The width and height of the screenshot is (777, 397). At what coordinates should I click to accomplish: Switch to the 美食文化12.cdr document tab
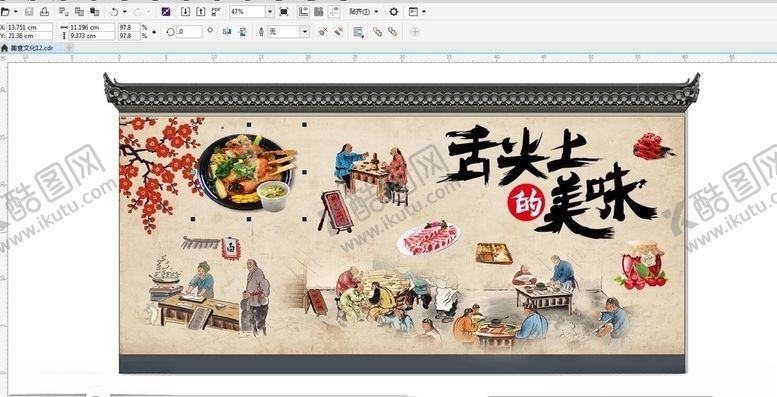(x=32, y=48)
